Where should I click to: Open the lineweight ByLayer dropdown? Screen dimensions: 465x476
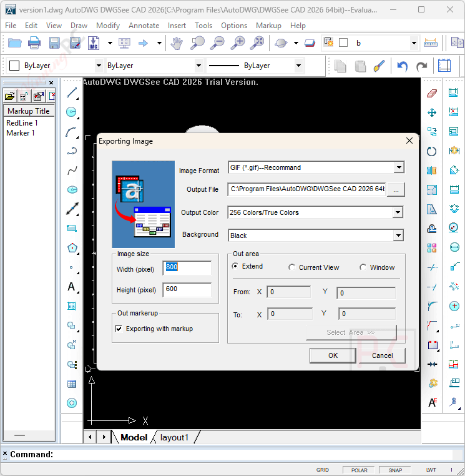(x=298, y=66)
